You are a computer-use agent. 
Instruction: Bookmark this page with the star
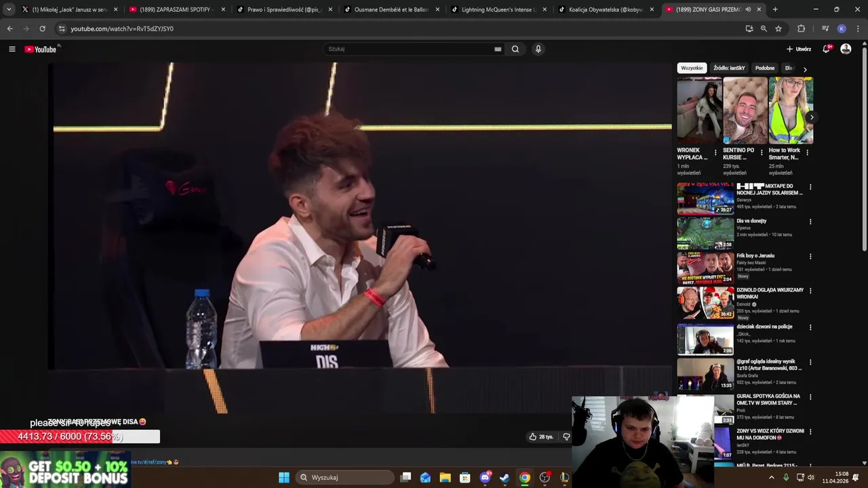click(778, 28)
